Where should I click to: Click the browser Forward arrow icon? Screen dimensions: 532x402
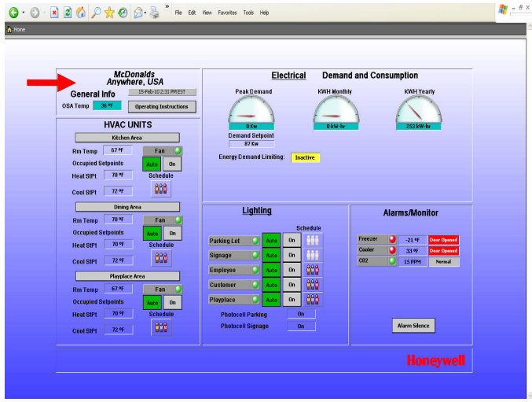point(35,13)
